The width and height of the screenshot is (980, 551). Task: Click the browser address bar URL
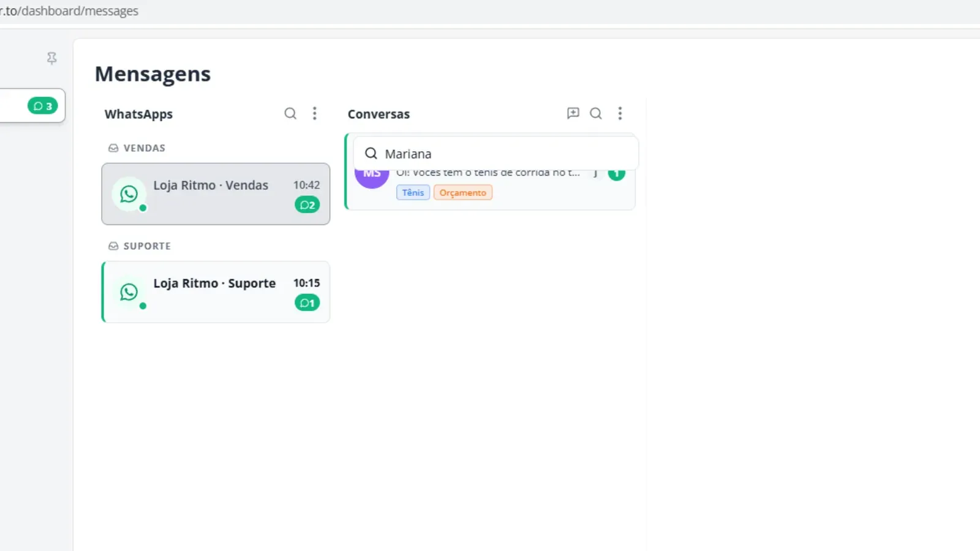69,11
